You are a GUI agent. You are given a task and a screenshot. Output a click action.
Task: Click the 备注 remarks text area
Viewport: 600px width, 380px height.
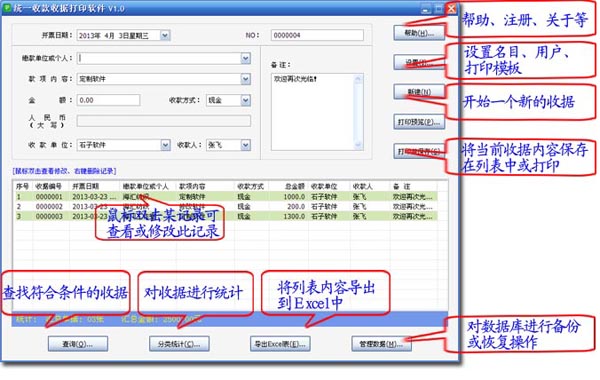(313, 112)
